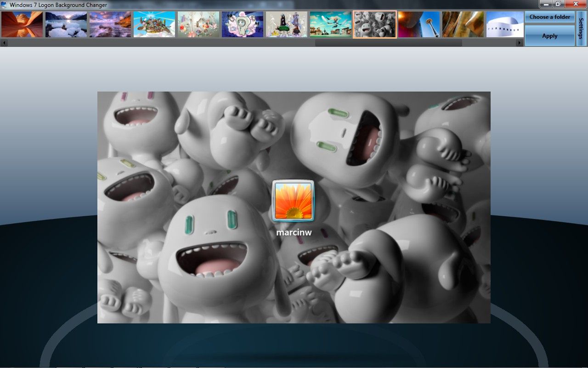Click the thumbnail strip right scroll arrow
The height and width of the screenshot is (368, 588).
click(x=520, y=43)
